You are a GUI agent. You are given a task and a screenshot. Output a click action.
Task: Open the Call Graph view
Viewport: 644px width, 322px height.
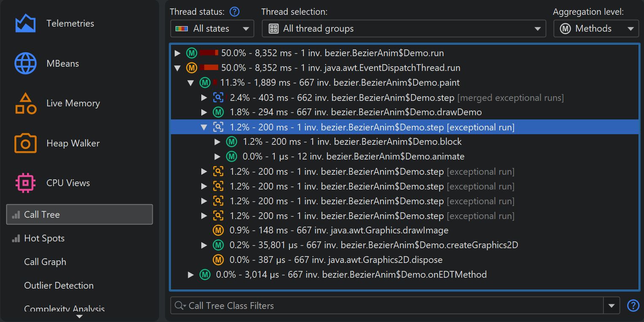[x=45, y=262]
